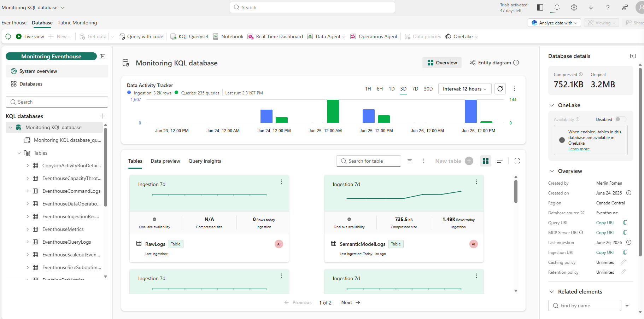The image size is (644, 319).
Task: Edit the Retention policy
Action: [623, 272]
